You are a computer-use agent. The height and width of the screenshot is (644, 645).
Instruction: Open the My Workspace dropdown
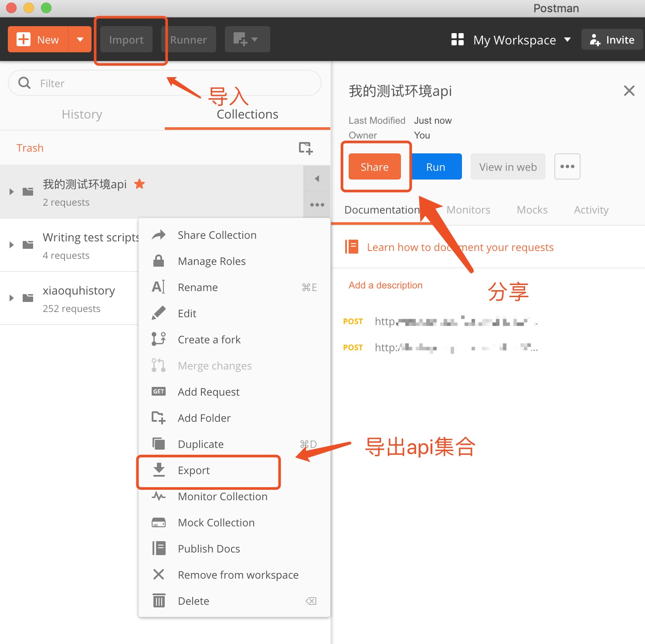click(x=522, y=40)
